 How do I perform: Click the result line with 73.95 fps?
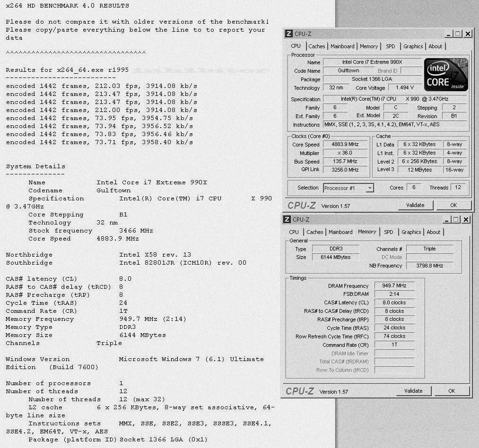[x=99, y=118]
